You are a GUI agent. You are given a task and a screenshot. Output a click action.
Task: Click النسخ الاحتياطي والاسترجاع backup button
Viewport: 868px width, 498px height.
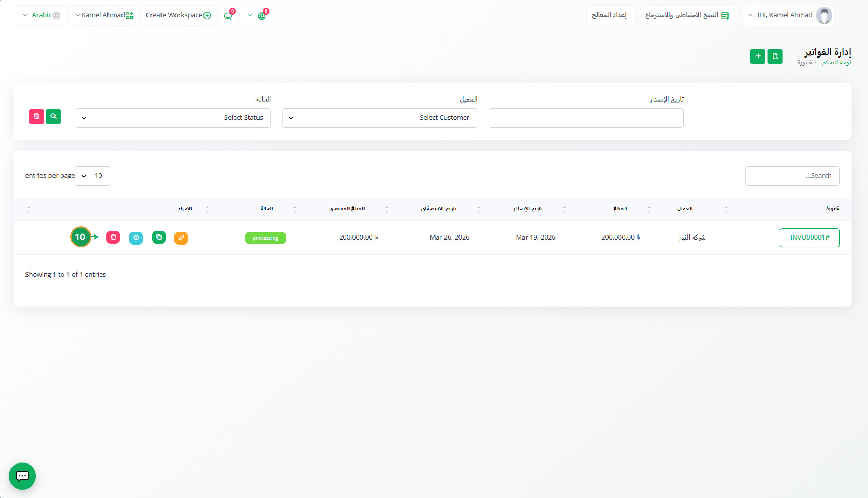tap(688, 15)
